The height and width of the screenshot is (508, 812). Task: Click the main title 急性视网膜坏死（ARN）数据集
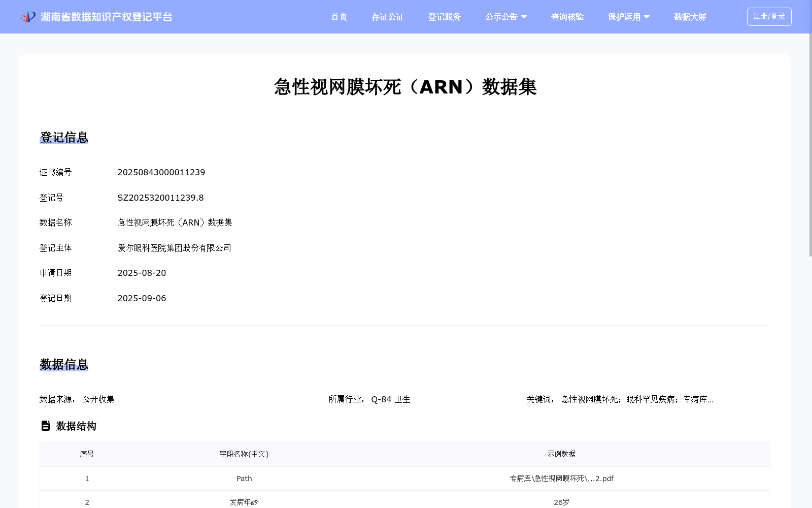[x=405, y=87]
